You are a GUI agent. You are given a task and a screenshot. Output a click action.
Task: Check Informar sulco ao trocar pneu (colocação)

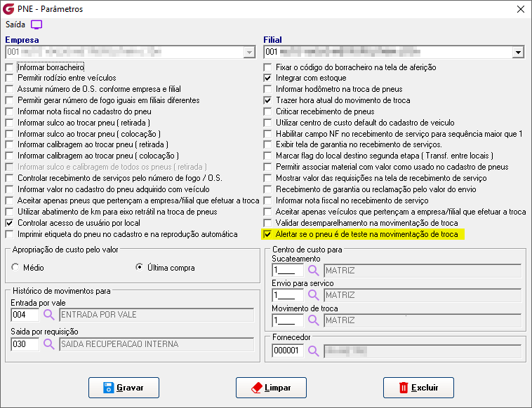tap(10, 134)
